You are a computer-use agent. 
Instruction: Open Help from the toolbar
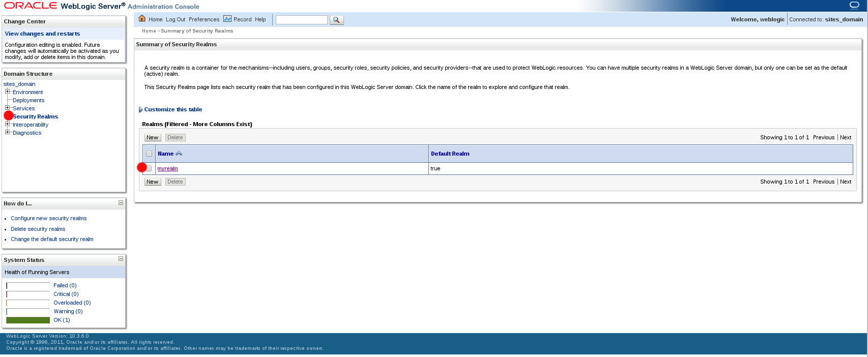click(261, 19)
